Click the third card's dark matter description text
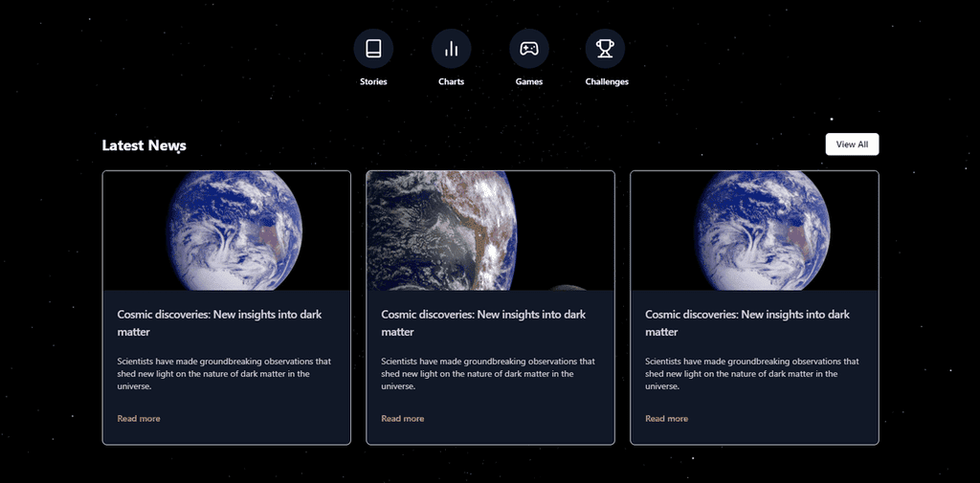Image resolution: width=980 pixels, height=483 pixels. pyautogui.click(x=752, y=374)
